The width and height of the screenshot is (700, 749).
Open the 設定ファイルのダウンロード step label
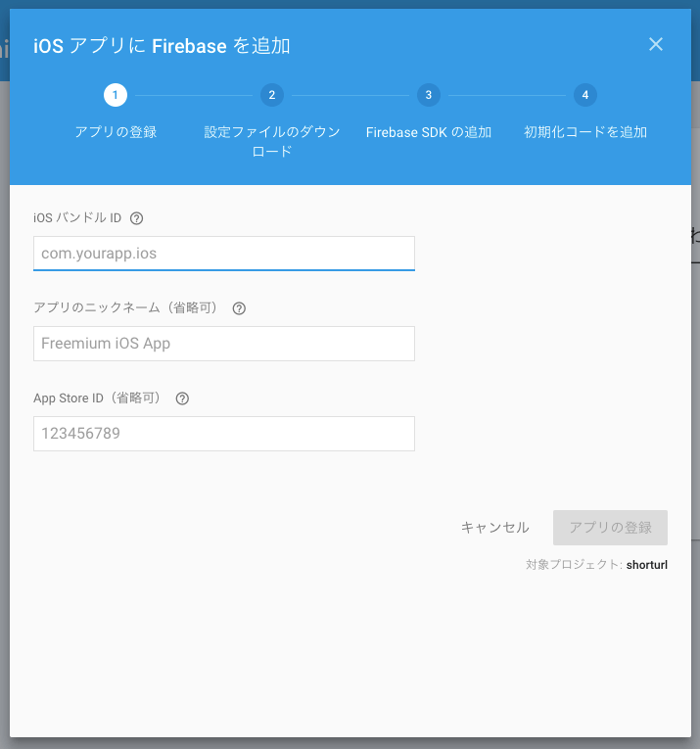click(x=272, y=141)
